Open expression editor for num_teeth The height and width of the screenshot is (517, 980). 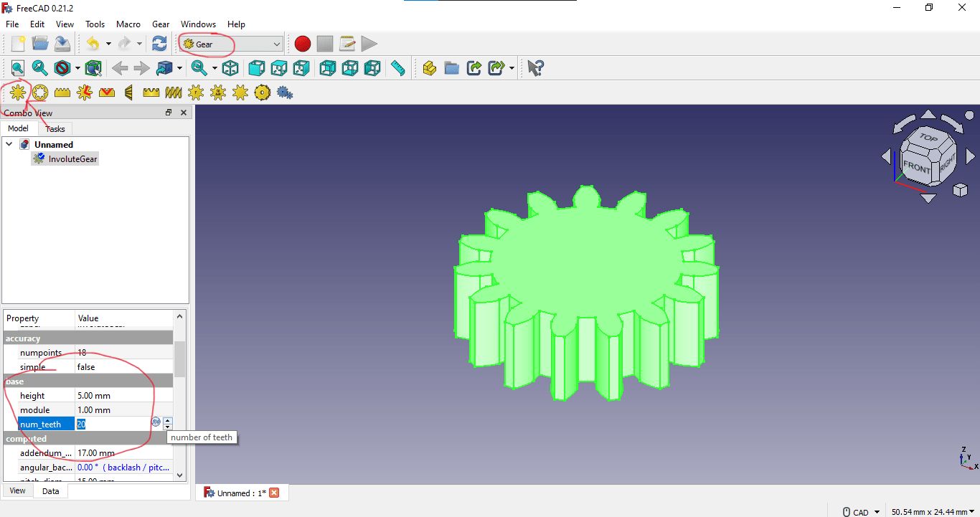[156, 422]
